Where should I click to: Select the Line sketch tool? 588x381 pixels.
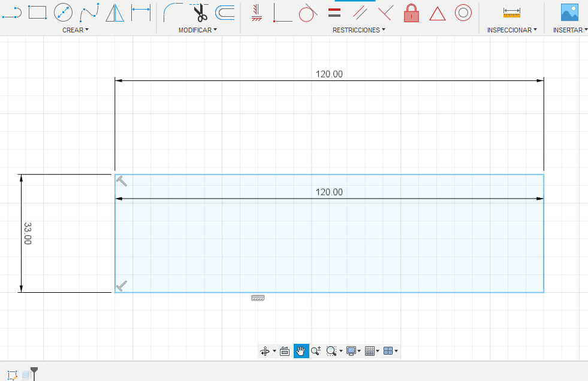pos(12,13)
